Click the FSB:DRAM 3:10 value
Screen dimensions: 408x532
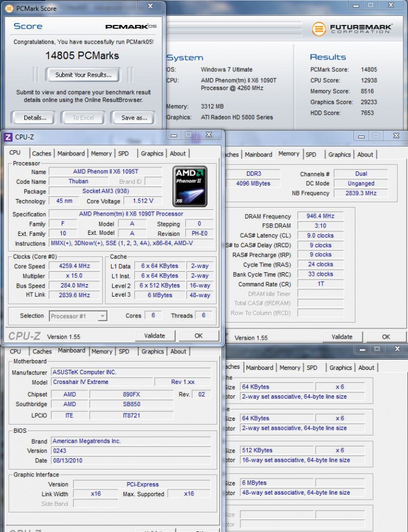click(x=321, y=226)
